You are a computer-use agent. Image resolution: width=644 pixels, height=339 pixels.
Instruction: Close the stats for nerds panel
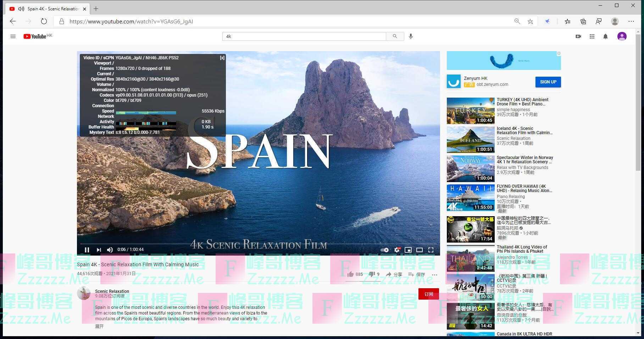click(222, 58)
